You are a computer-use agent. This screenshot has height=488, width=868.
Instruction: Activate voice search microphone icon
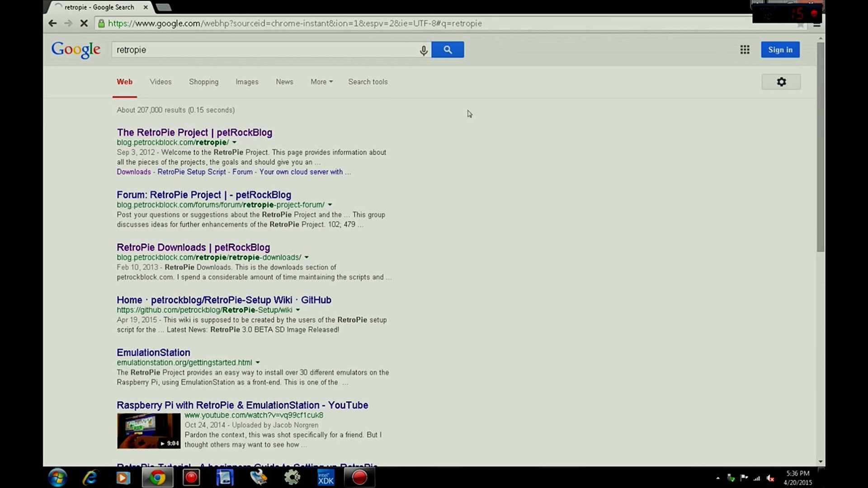tap(423, 50)
